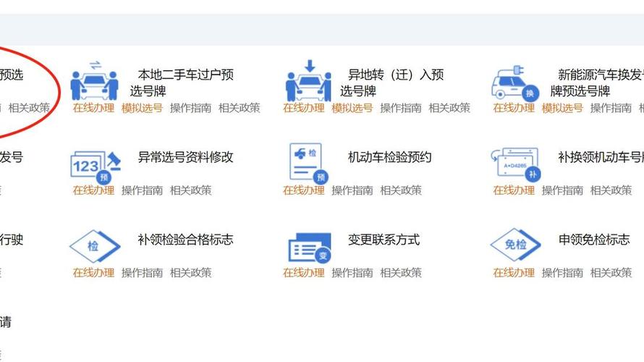Click the 补领检验合格标志 diamond icon
This screenshot has height=362, width=644.
[95, 246]
